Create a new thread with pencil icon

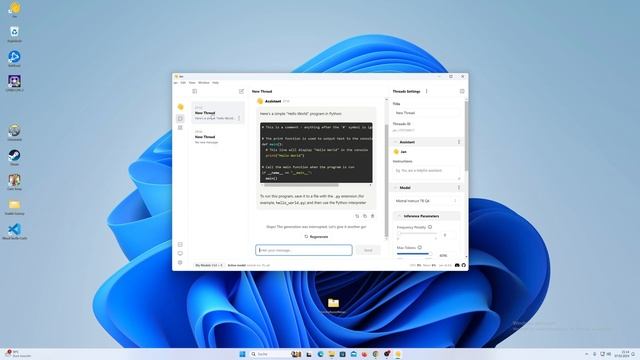click(241, 91)
